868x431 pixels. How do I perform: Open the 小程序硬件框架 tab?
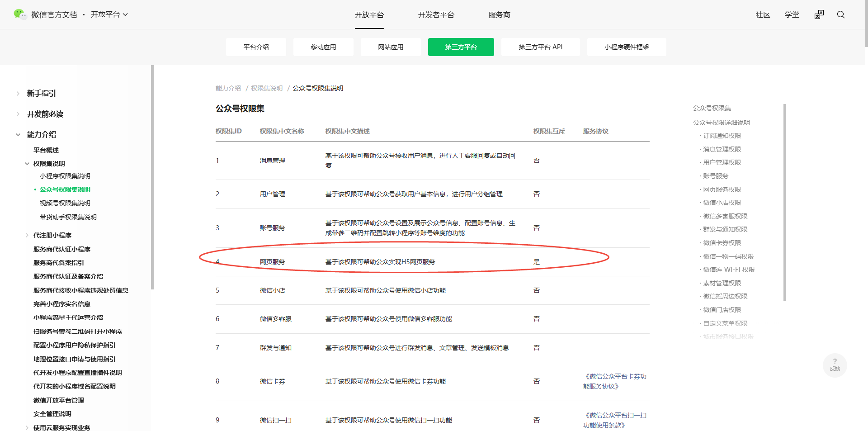627,47
